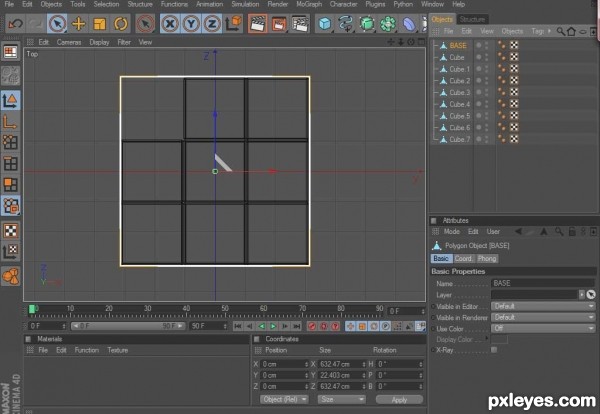600x414 pixels.
Task: Open the Plugins menu
Action: (375, 4)
